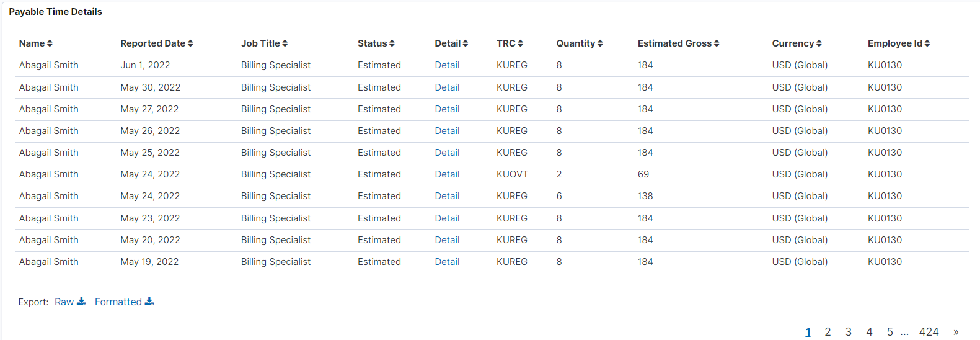The width and height of the screenshot is (980, 340).
Task: Sort table by Name column arrows
Action: pos(50,43)
